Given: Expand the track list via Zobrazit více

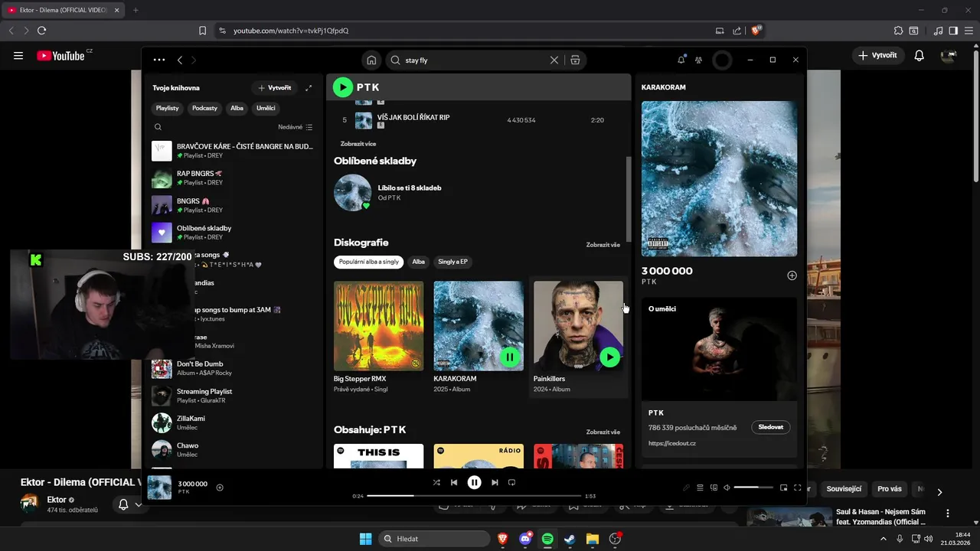Looking at the screenshot, I should 358,143.
